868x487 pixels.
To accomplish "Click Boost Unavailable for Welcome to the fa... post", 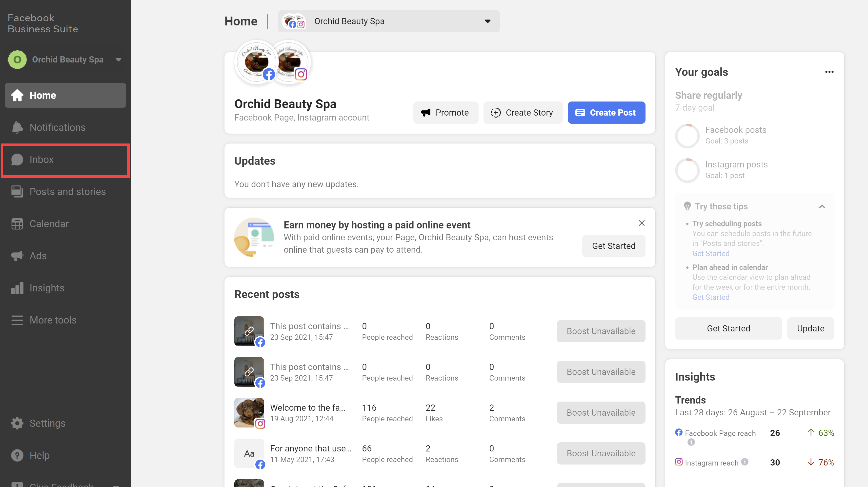I will 601,412.
